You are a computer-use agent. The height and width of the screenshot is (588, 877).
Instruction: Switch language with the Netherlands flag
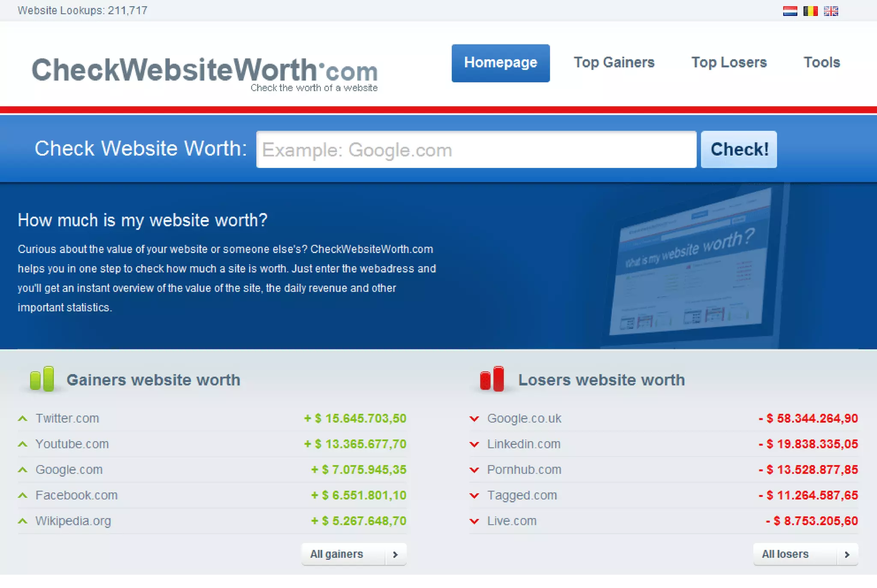tap(790, 11)
